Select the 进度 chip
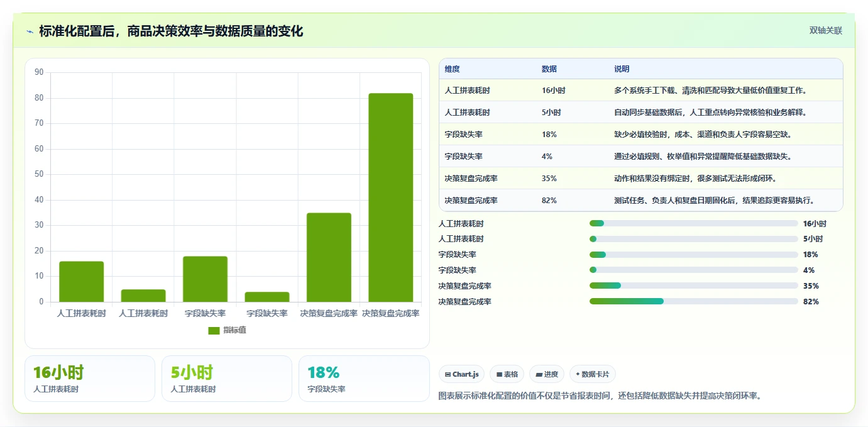 pos(547,374)
